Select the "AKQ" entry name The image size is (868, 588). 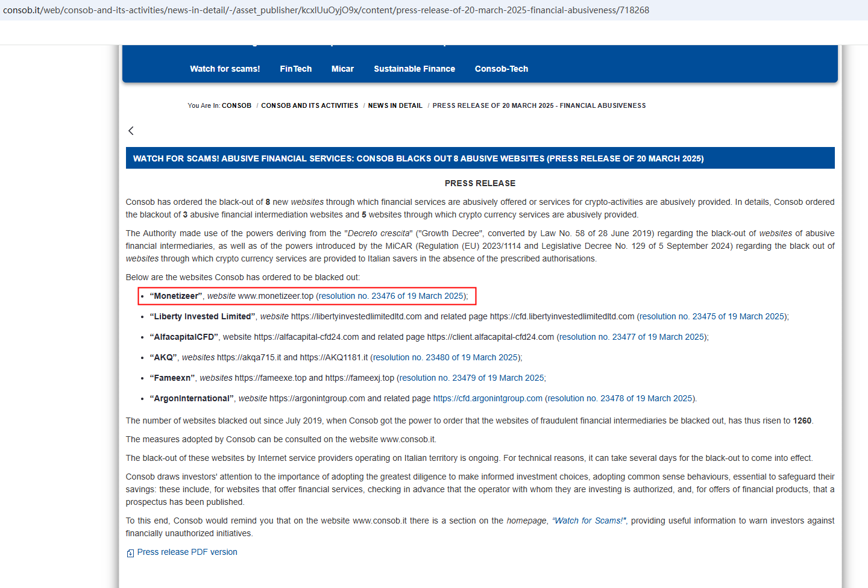pos(163,357)
